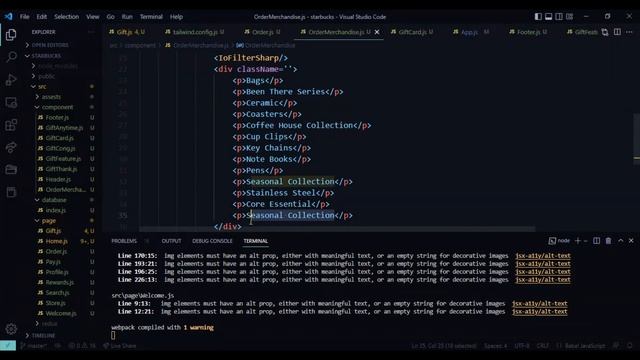Click the editor vertical scrollbar

pyautogui.click(x=636, y=139)
